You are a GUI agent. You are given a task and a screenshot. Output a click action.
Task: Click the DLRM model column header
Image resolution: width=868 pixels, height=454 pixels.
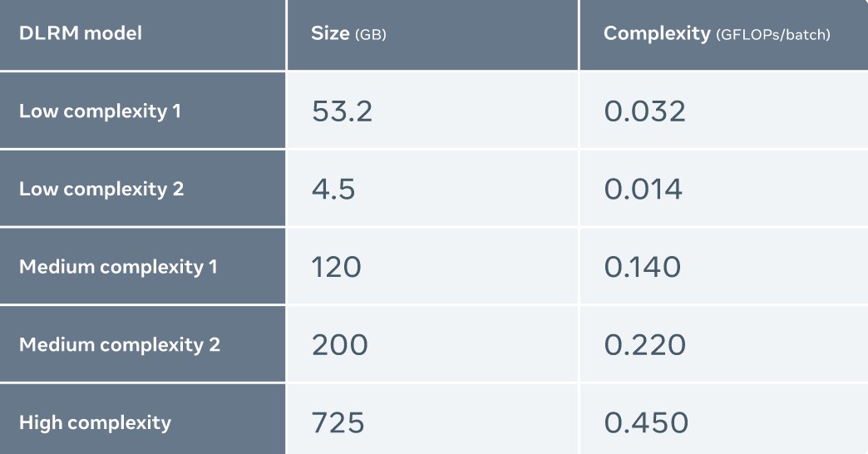[x=81, y=33]
